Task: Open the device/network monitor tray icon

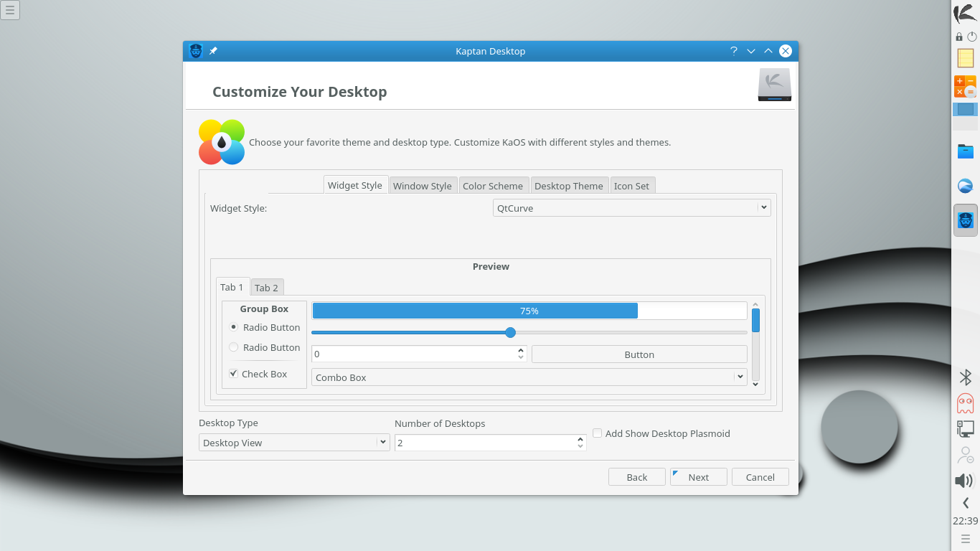Action: [966, 429]
